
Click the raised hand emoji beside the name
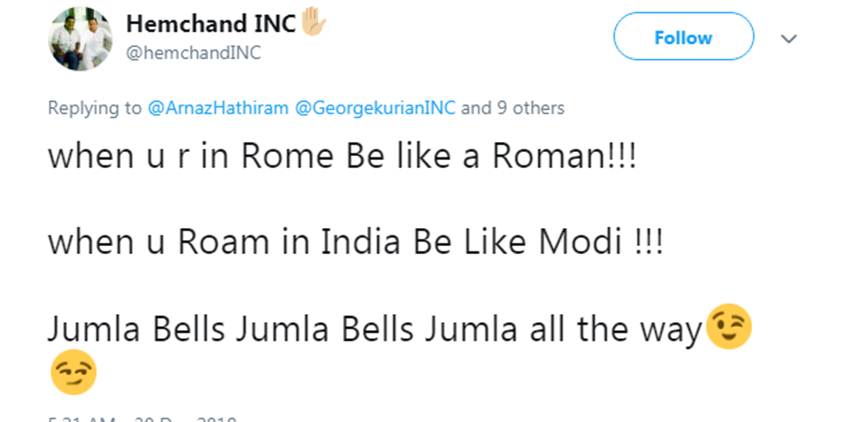click(x=315, y=22)
